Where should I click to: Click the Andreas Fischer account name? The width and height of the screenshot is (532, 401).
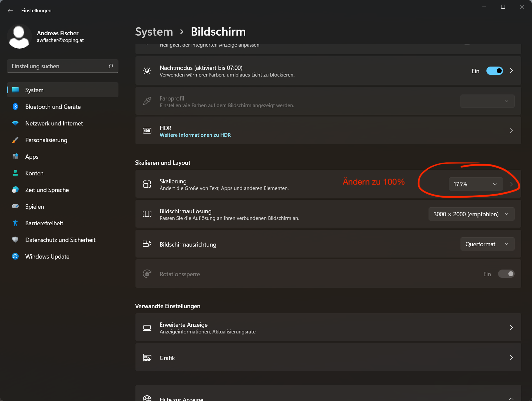click(58, 33)
